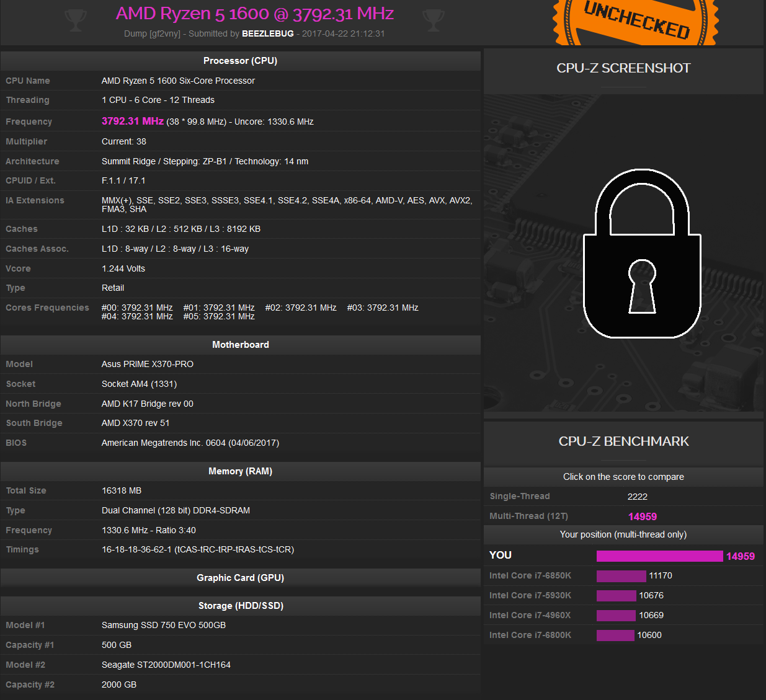This screenshot has height=700, width=766.
Task: Click 'Your position (multi-thread only)' label
Action: [623, 534]
